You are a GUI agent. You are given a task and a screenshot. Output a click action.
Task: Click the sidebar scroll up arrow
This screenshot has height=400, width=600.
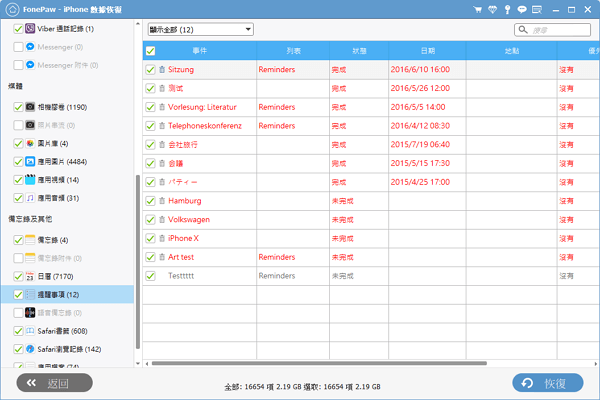[138, 24]
